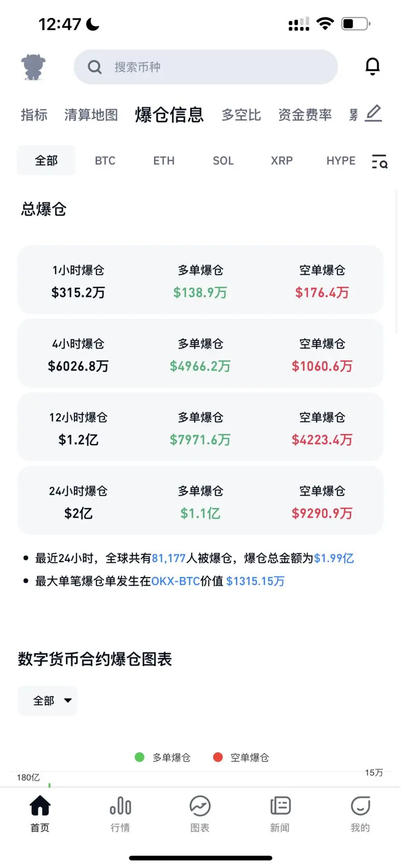The image size is (401, 868).
Task: Select the HYPE coin filter
Action: (x=340, y=161)
